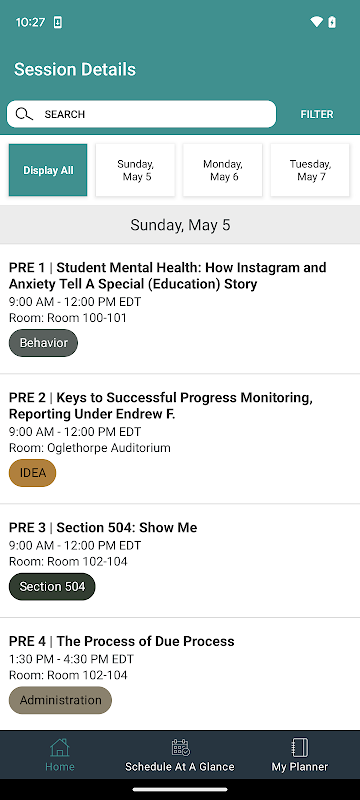Tap the orange IDEA tag

pyautogui.click(x=33, y=473)
